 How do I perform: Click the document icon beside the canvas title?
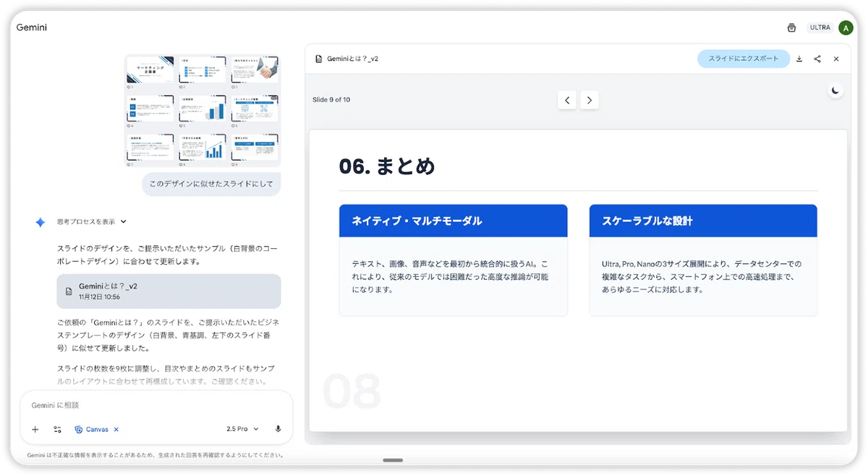pyautogui.click(x=318, y=59)
